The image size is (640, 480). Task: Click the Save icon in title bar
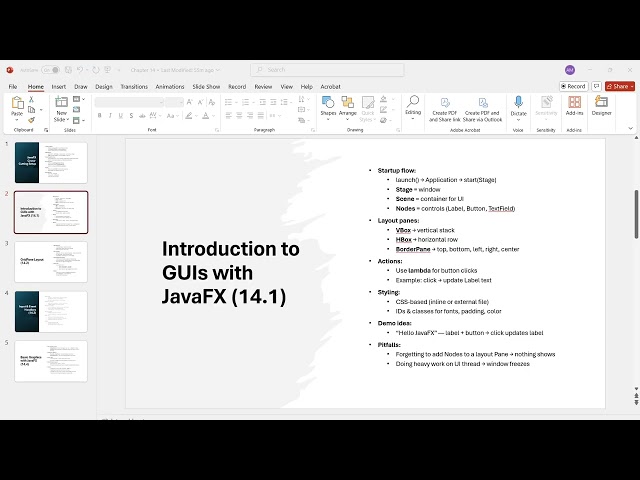pyautogui.click(x=68, y=70)
